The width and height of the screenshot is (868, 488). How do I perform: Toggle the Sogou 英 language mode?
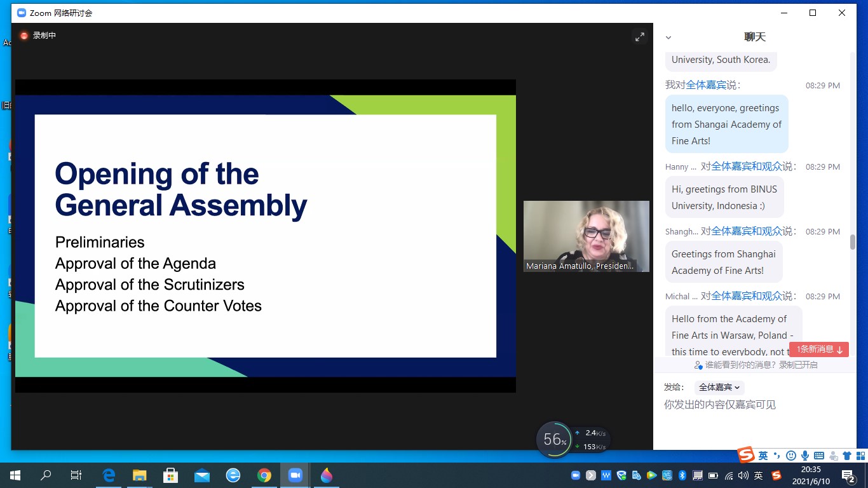pos(763,456)
